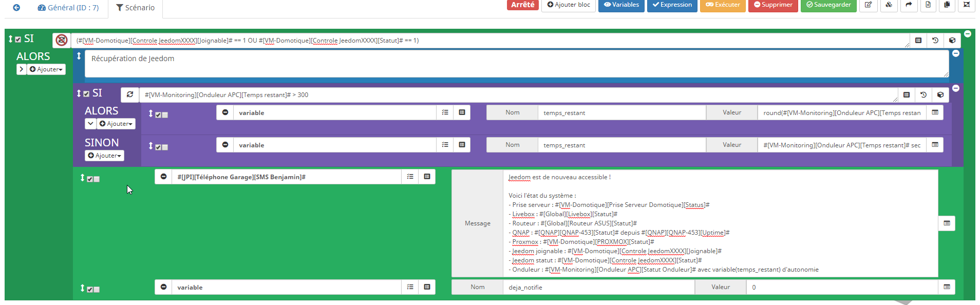Open history icon for inner SI condition

[924, 94]
